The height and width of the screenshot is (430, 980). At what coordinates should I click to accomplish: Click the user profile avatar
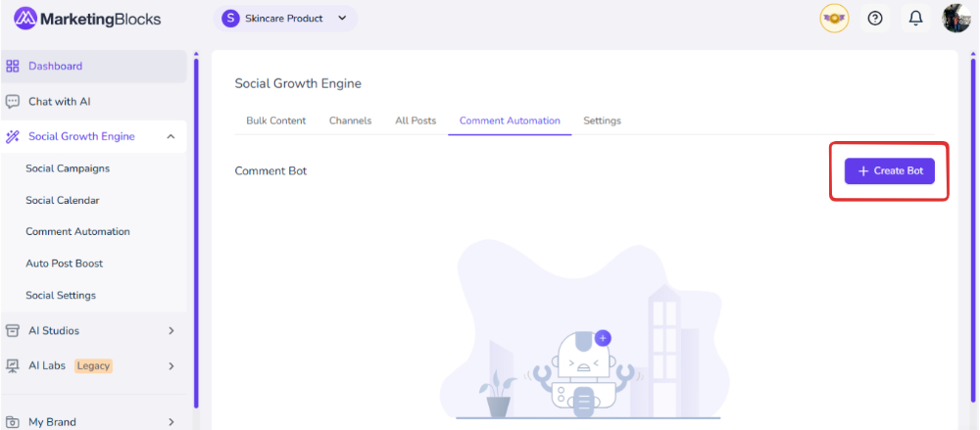pos(955,19)
